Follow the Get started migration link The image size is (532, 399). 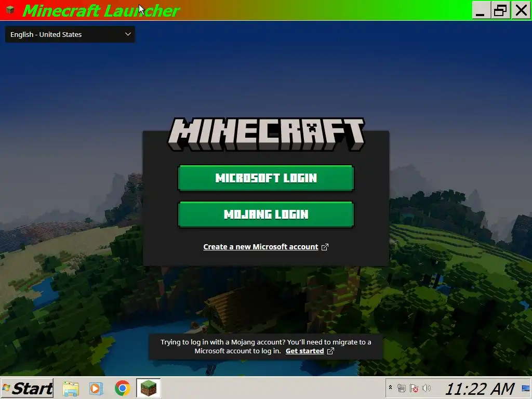click(x=304, y=351)
